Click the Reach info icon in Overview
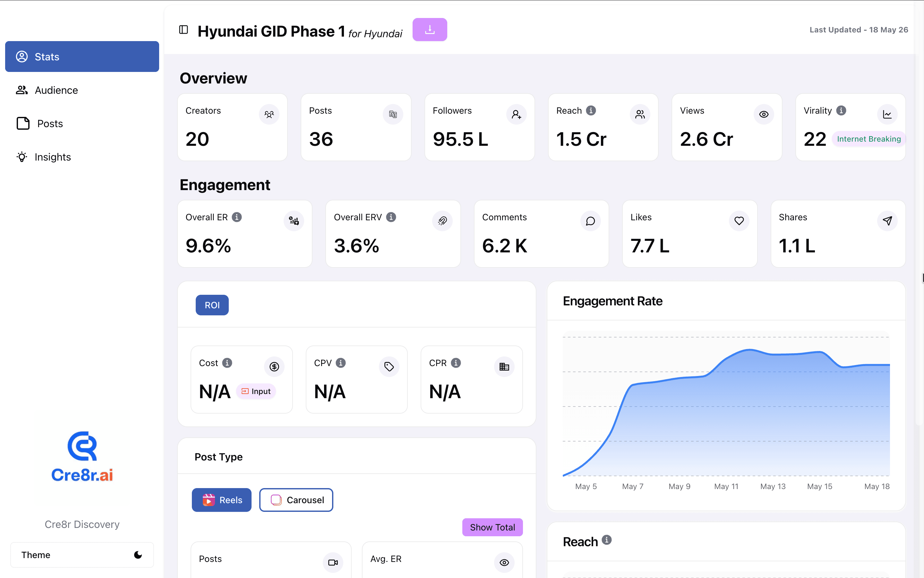The height and width of the screenshot is (578, 924). [x=591, y=110]
